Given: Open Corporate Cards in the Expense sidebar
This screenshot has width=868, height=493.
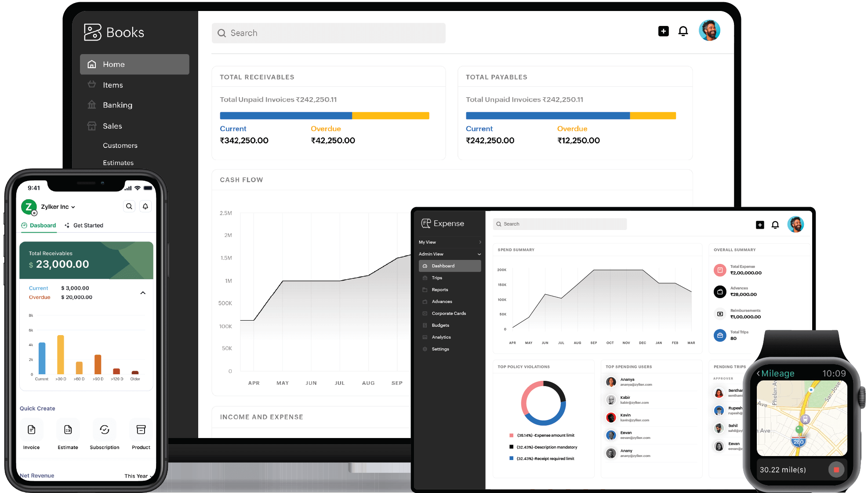Looking at the screenshot, I should [x=448, y=313].
